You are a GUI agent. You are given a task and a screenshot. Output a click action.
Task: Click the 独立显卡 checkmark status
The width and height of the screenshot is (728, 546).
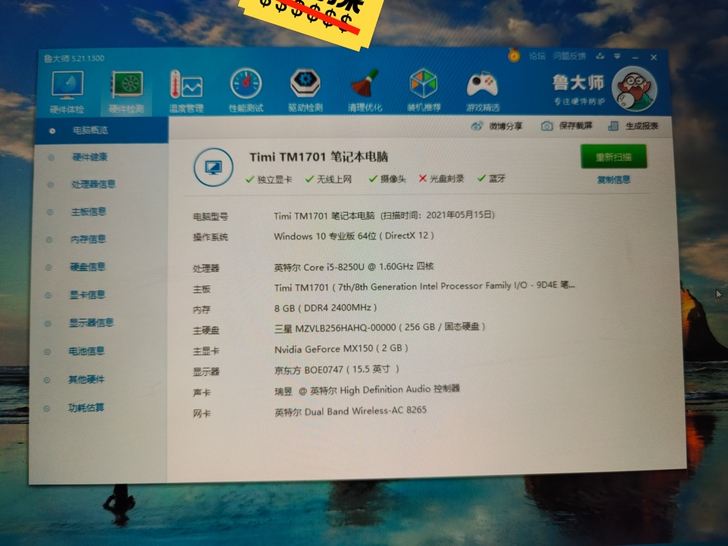(269, 179)
